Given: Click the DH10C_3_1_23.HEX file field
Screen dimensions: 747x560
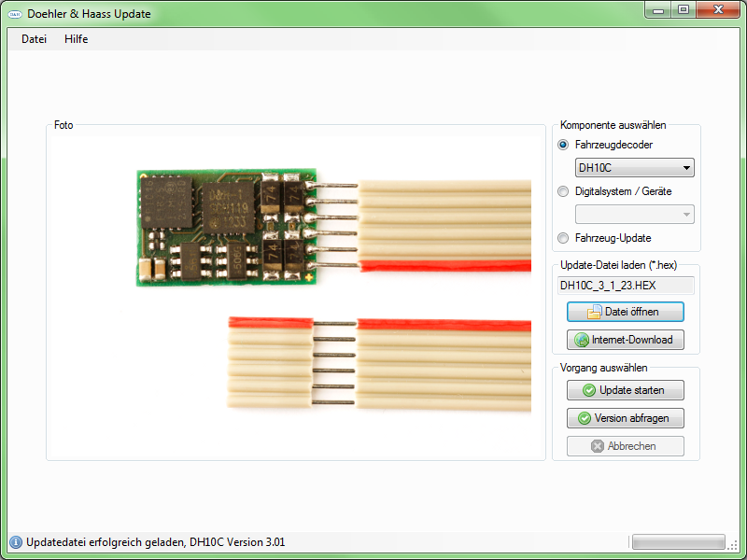Looking at the screenshot, I should coord(626,286).
